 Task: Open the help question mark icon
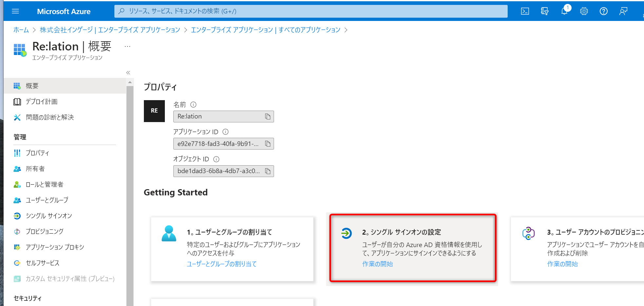point(604,11)
